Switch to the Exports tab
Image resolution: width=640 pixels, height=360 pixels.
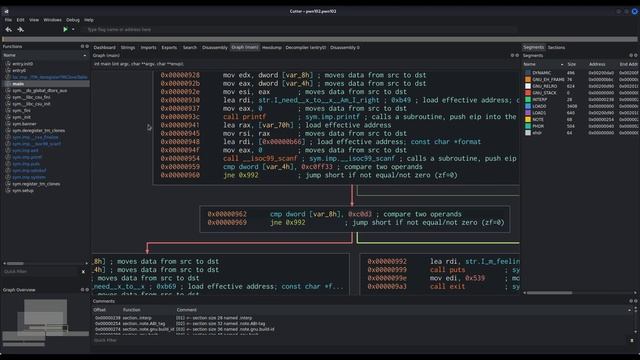[x=169, y=47]
